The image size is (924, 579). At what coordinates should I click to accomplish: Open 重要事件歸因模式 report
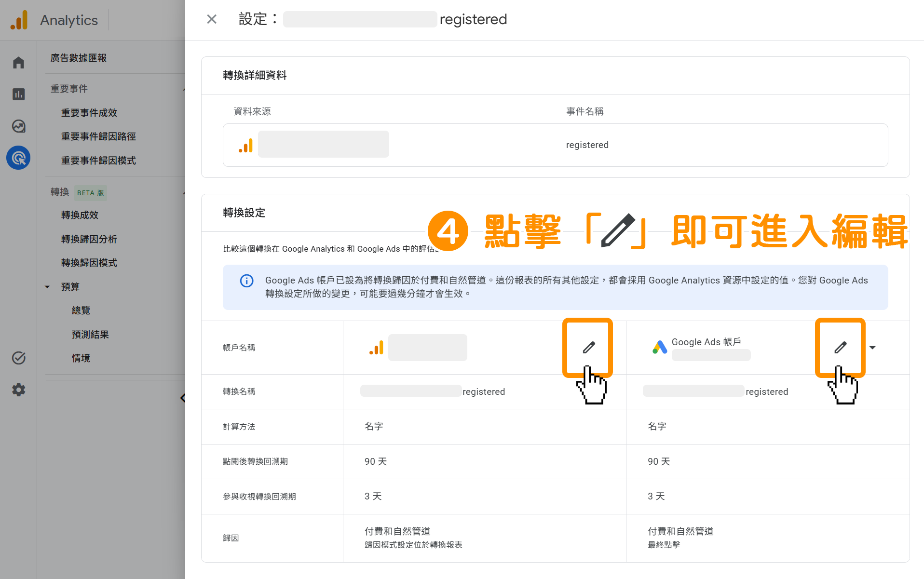pos(98,161)
